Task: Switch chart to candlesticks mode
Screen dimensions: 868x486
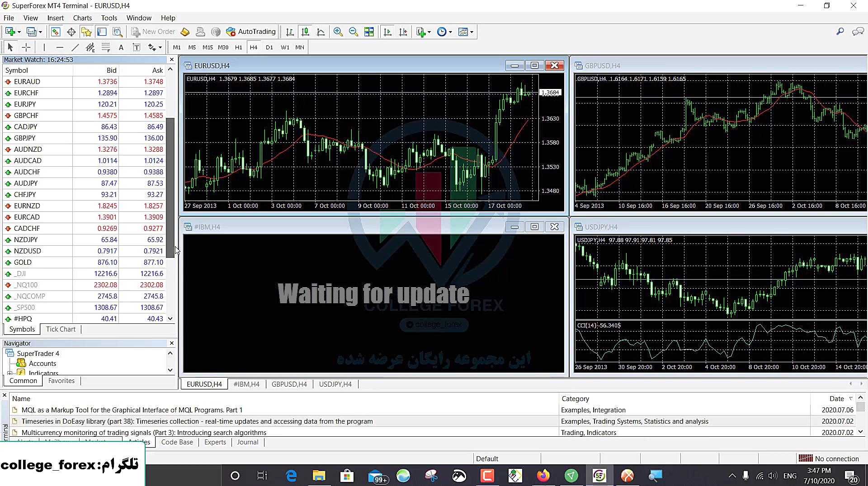Action: (x=306, y=32)
